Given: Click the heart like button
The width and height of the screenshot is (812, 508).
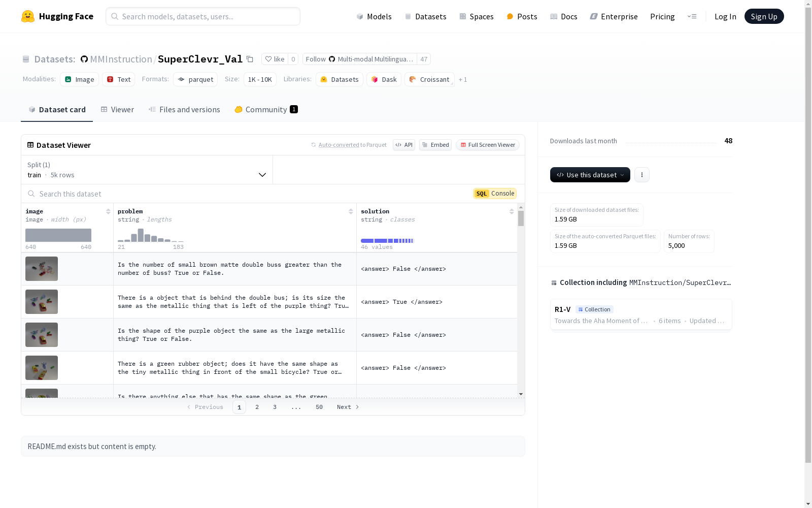Looking at the screenshot, I should pyautogui.click(x=275, y=59).
